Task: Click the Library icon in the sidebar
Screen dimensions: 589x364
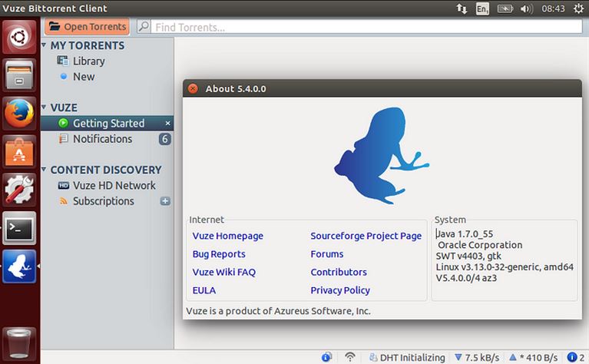Action: pos(63,61)
